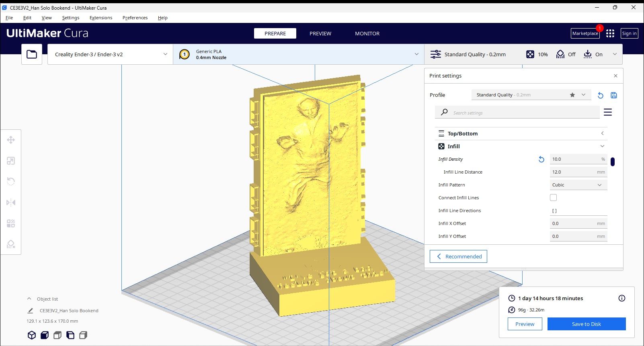Click the support Off icon
This screenshot has width=644, height=346.
point(560,54)
